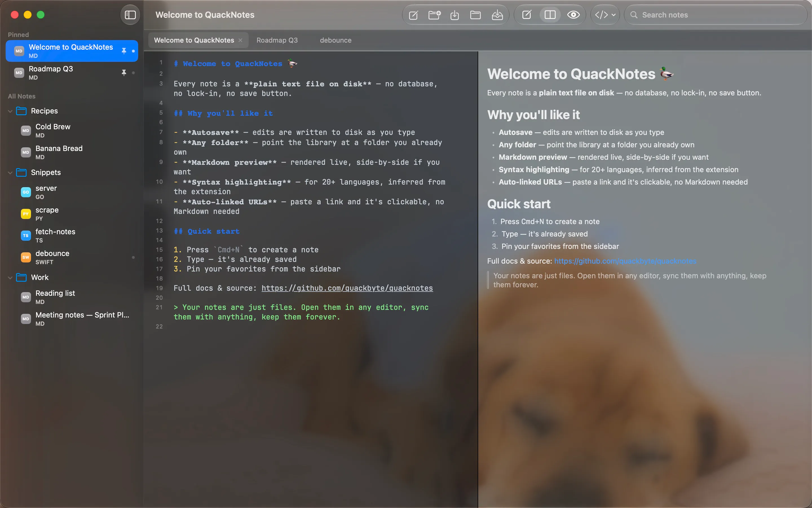Open the Cold Brew note

click(x=72, y=131)
